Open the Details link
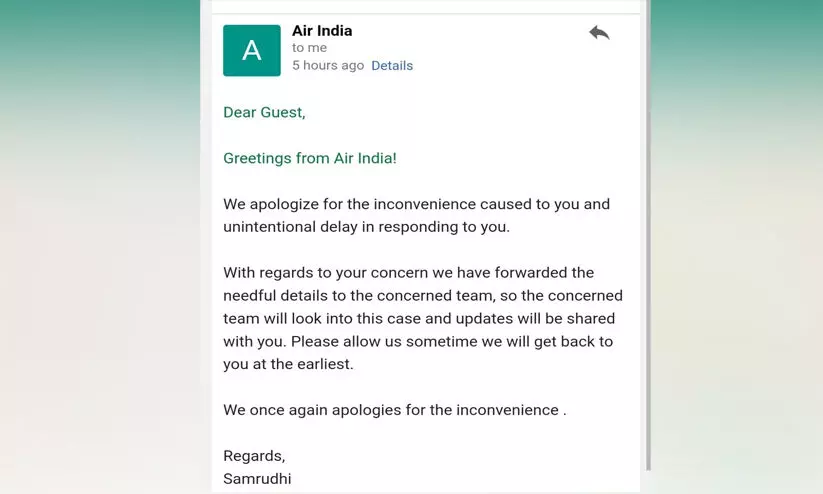The width and height of the screenshot is (823, 494). tap(392, 66)
